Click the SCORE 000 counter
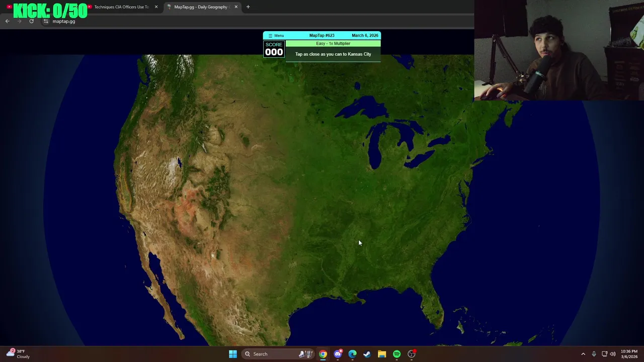Screen dimensions: 644x362 274,49
